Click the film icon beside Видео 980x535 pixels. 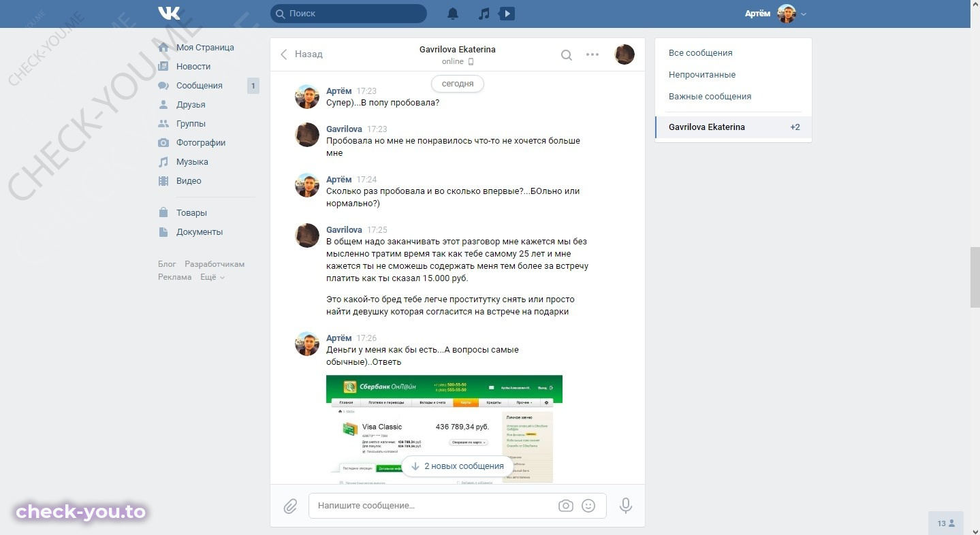pos(163,181)
